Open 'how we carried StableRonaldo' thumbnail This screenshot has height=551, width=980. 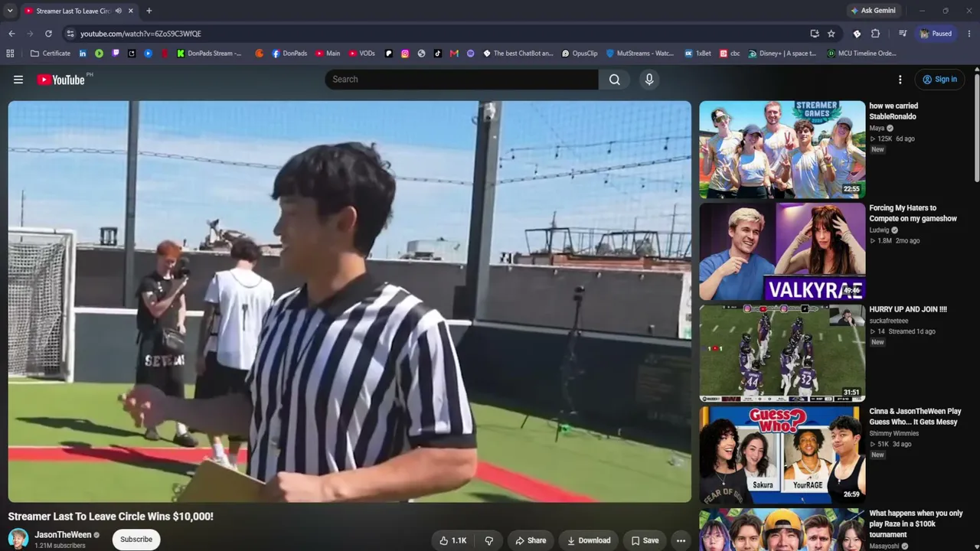point(782,149)
